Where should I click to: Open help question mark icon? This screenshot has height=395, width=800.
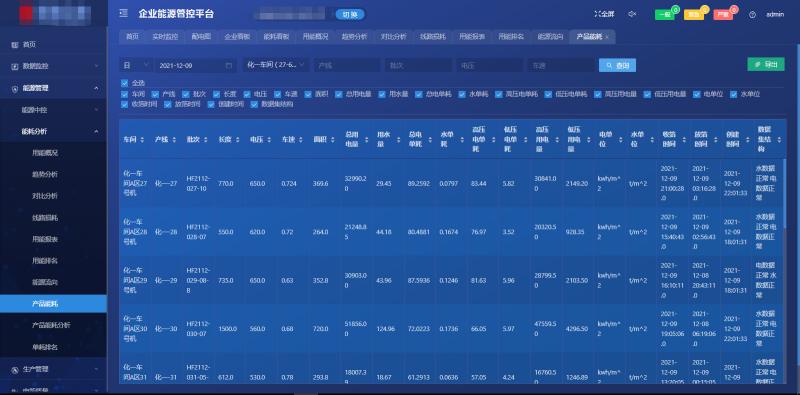[752, 14]
